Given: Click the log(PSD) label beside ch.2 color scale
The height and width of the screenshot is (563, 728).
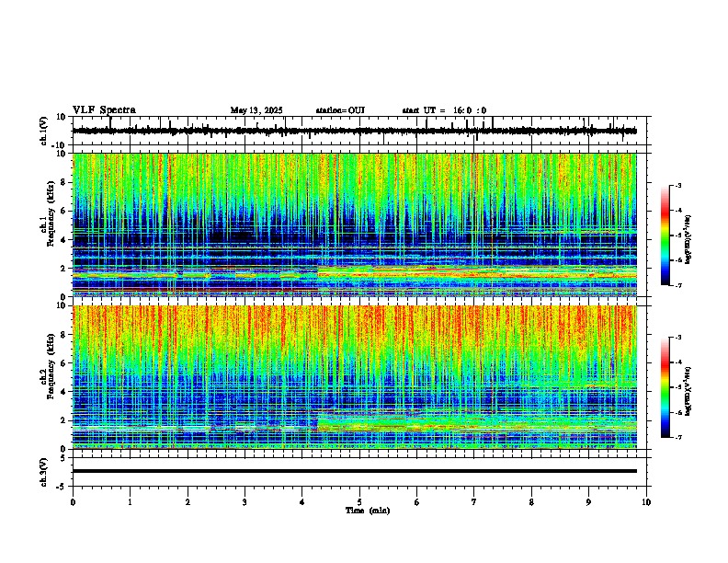Looking at the screenshot, I should (x=688, y=391).
